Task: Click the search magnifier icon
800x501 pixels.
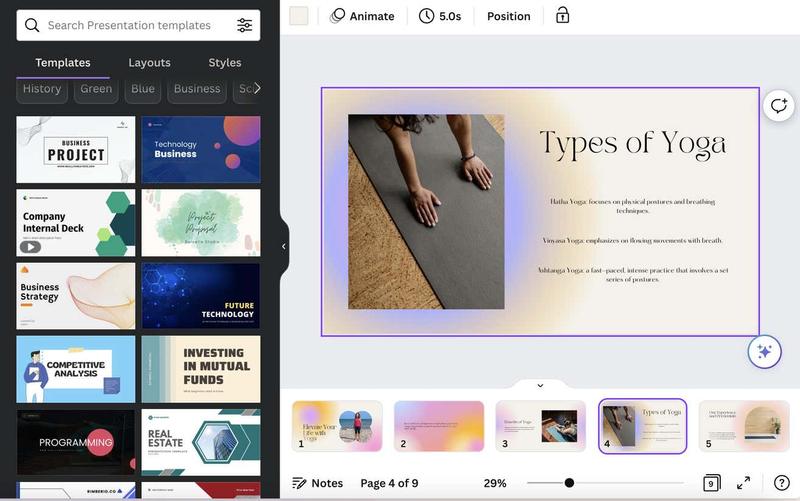Action: point(32,25)
